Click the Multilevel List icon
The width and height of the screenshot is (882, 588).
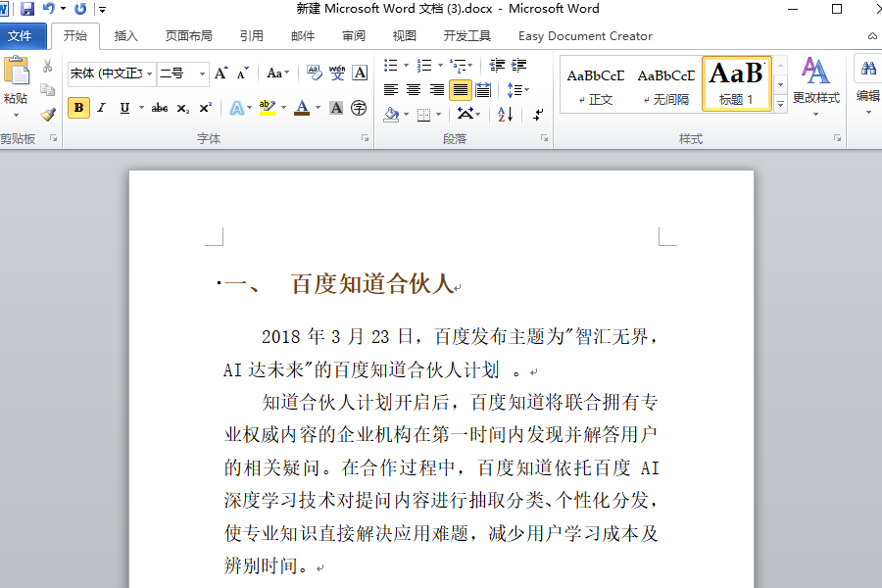(459, 66)
